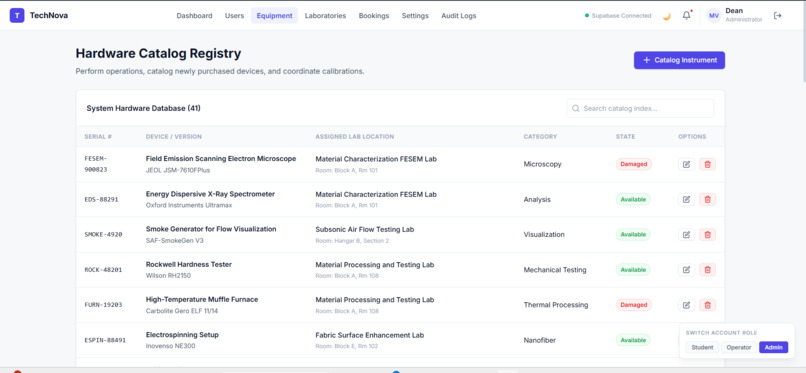The width and height of the screenshot is (806, 373).
Task: Click the Available badge for ESPIN-88491
Action: pos(633,340)
